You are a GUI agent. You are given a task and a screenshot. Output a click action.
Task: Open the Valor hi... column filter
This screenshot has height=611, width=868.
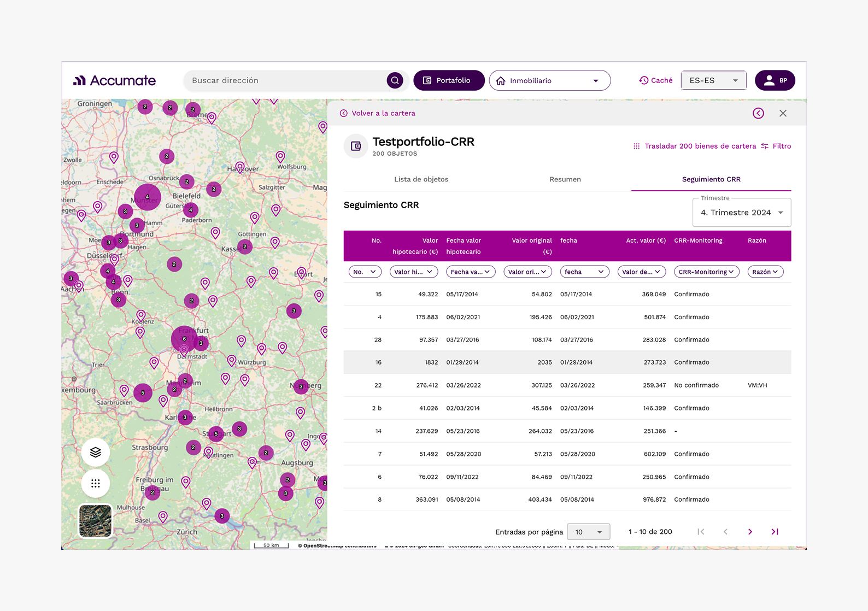coord(414,272)
